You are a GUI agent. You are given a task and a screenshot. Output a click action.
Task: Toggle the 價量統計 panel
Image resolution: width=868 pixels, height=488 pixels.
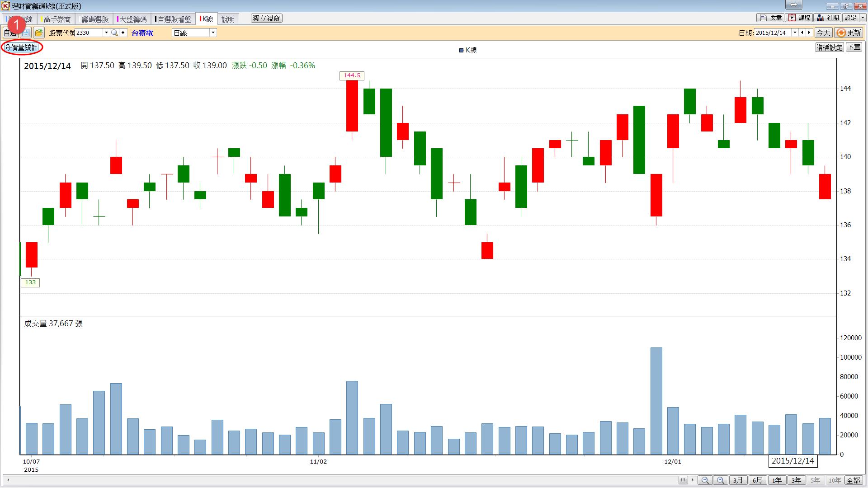[x=22, y=47]
